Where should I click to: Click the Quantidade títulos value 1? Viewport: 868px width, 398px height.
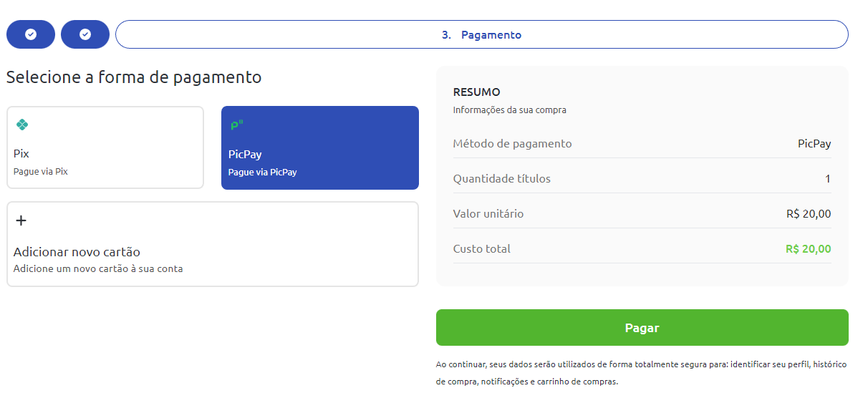point(828,179)
